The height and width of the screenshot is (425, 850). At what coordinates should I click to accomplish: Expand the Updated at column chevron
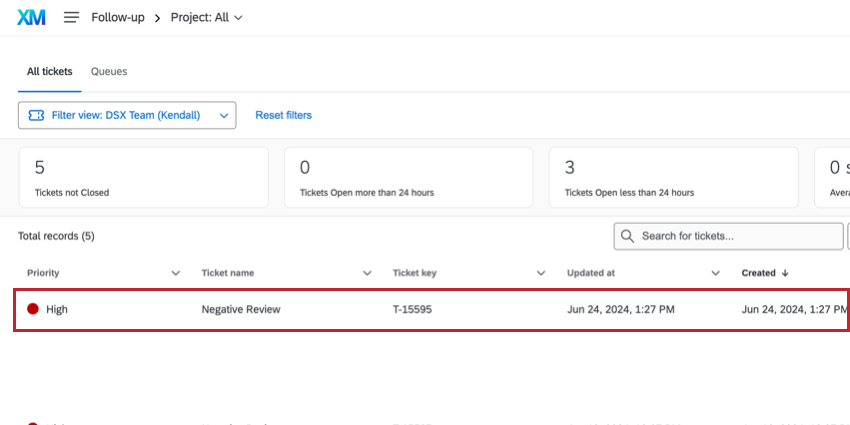point(716,273)
